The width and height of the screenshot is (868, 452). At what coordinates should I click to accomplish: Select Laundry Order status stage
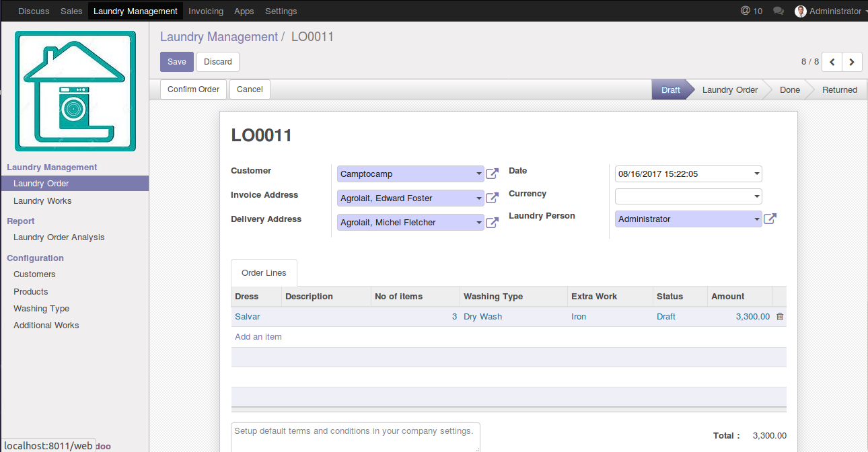point(730,89)
